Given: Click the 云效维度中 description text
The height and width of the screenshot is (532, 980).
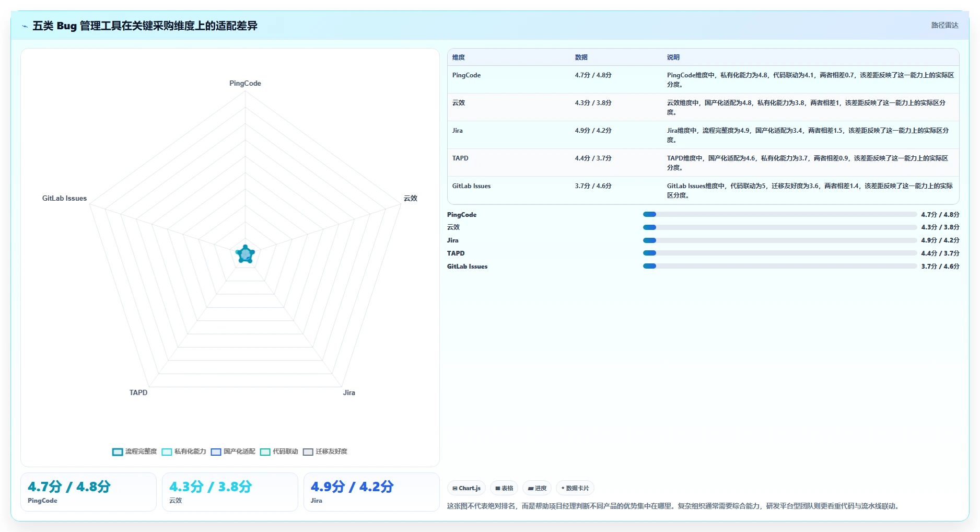Looking at the screenshot, I should click(806, 108).
